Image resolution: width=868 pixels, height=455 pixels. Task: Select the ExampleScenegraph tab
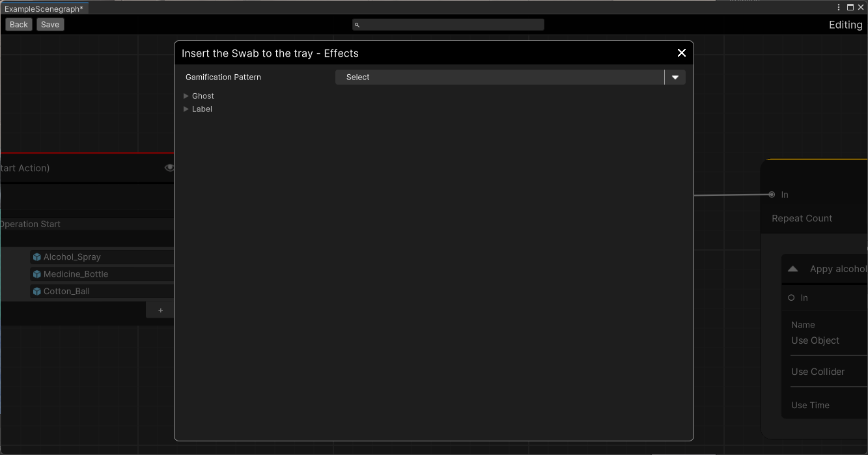(x=44, y=8)
